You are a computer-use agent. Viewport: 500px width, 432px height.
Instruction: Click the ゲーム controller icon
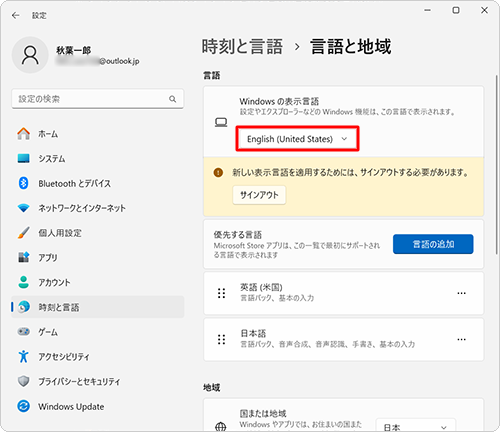tap(23, 332)
